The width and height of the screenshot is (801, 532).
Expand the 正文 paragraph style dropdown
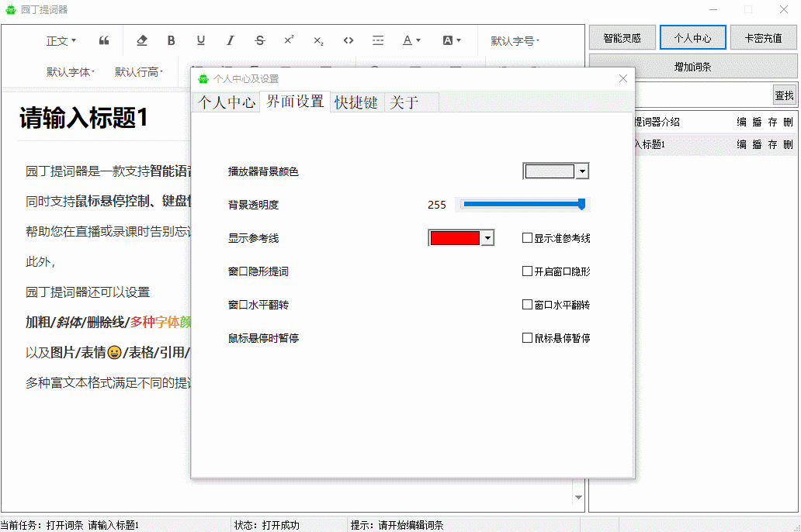tap(61, 40)
